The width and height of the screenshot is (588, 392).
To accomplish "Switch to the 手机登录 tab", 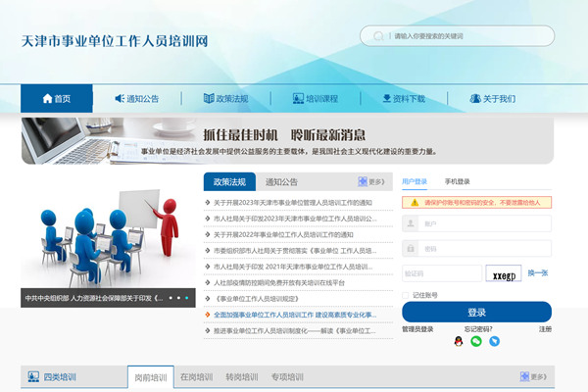I will (x=457, y=181).
